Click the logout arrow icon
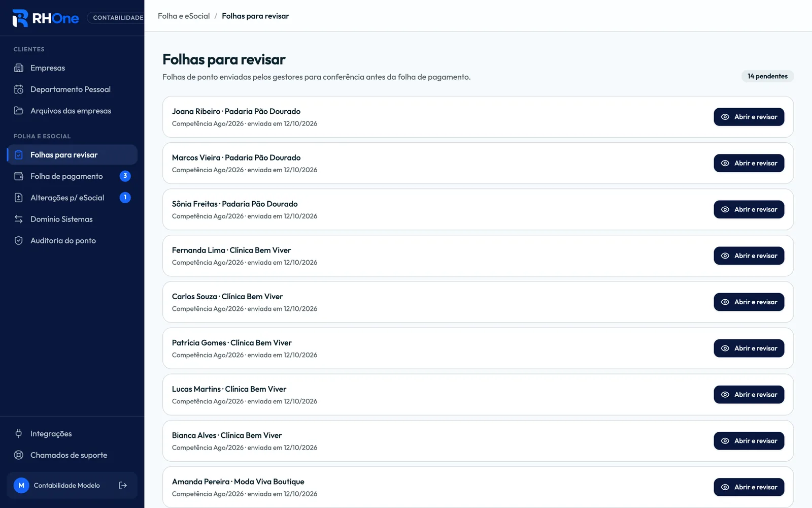This screenshot has height=508, width=812. pos(123,486)
